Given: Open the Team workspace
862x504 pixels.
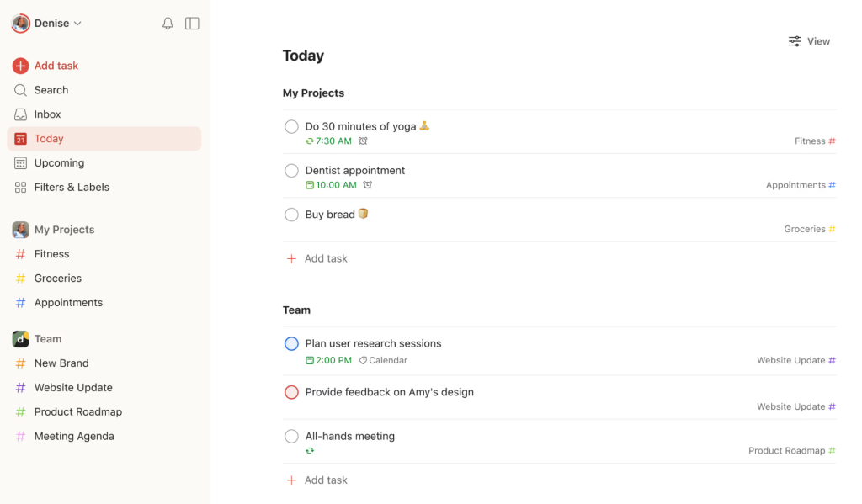Looking at the screenshot, I should [x=48, y=338].
